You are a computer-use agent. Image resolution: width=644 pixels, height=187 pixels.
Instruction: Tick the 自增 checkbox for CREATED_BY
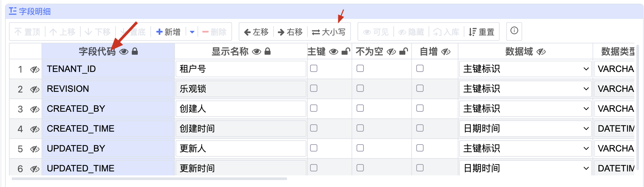(x=420, y=108)
